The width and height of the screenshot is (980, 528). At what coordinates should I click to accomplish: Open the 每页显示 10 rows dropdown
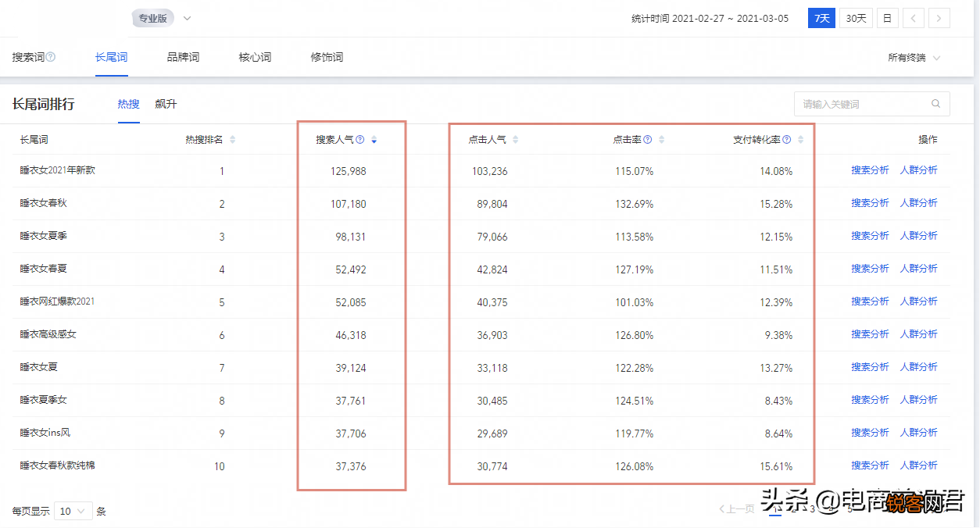click(x=73, y=512)
